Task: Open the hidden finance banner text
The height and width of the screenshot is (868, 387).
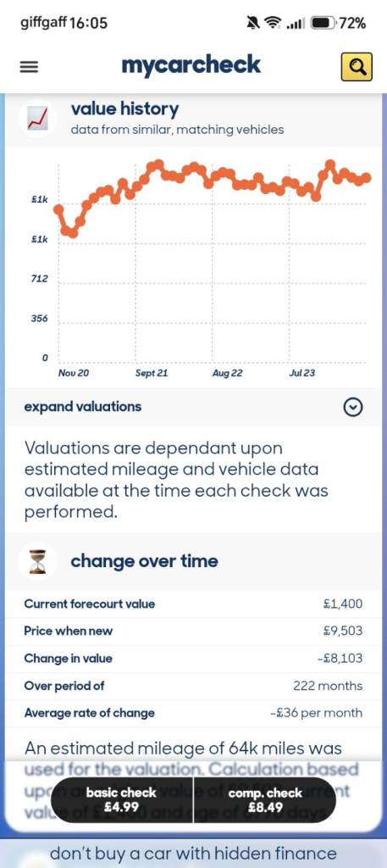Action: (x=193, y=854)
